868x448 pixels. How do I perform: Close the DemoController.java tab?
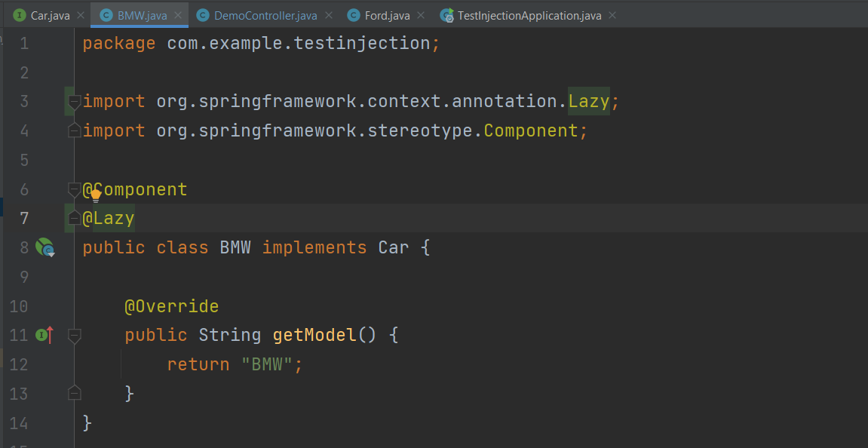point(328,16)
